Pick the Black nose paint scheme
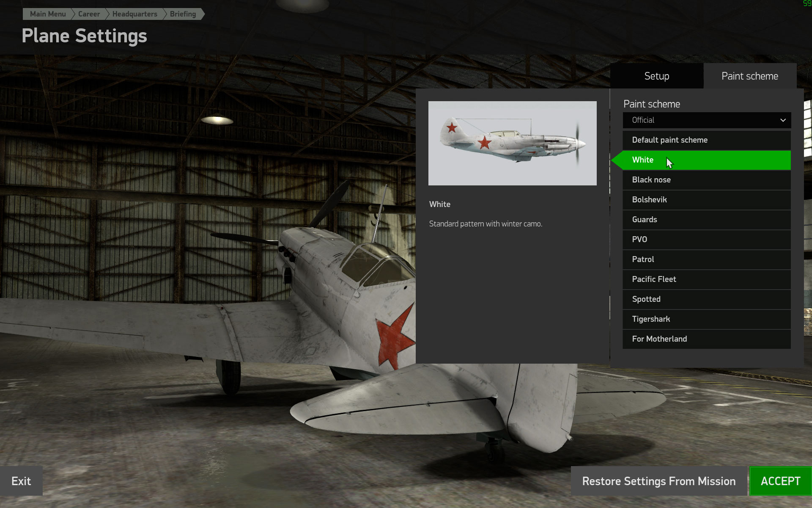Viewport: 812px width, 508px height. pyautogui.click(x=707, y=180)
